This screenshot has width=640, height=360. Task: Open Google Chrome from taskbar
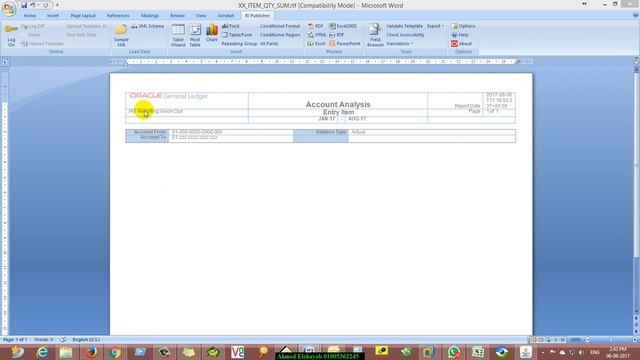(x=115, y=352)
